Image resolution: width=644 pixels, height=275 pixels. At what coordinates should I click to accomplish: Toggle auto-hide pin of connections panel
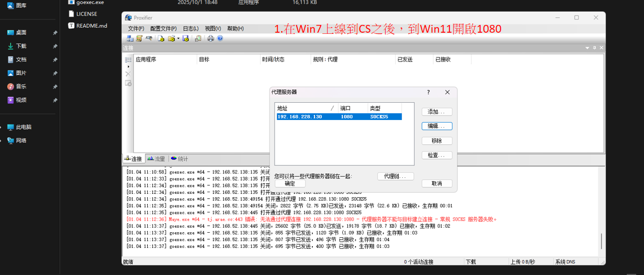[595, 48]
